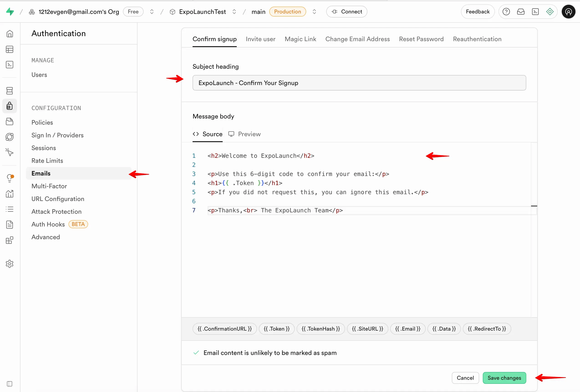Image resolution: width=580 pixels, height=392 pixels.
Task: Open the Sessions menu item
Action: [44, 148]
